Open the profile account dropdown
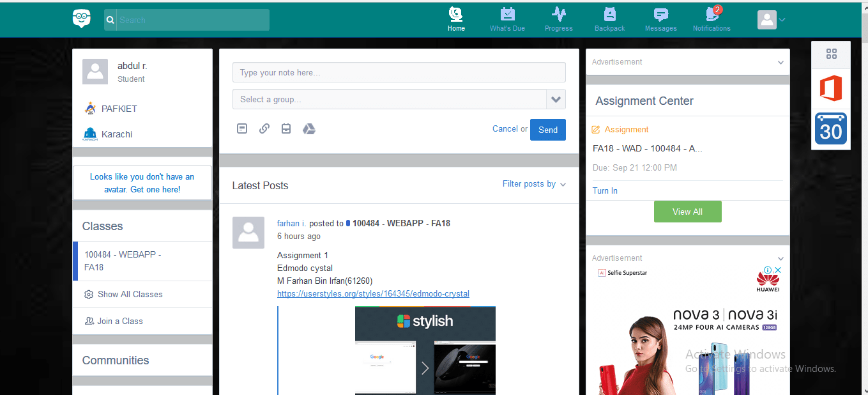 [x=771, y=19]
